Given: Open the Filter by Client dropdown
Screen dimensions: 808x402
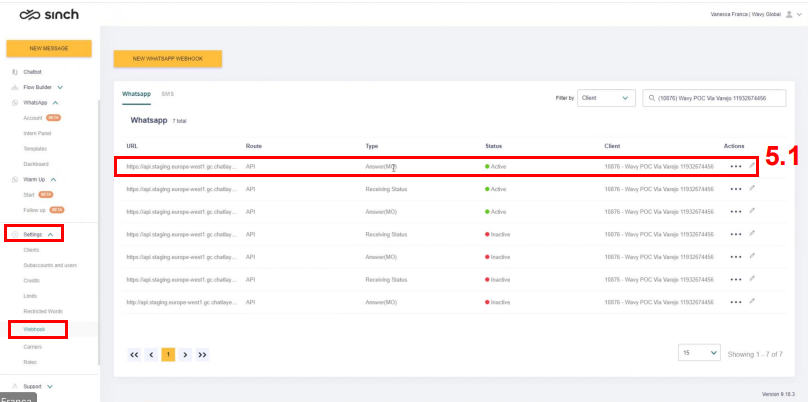Looking at the screenshot, I should (x=607, y=98).
